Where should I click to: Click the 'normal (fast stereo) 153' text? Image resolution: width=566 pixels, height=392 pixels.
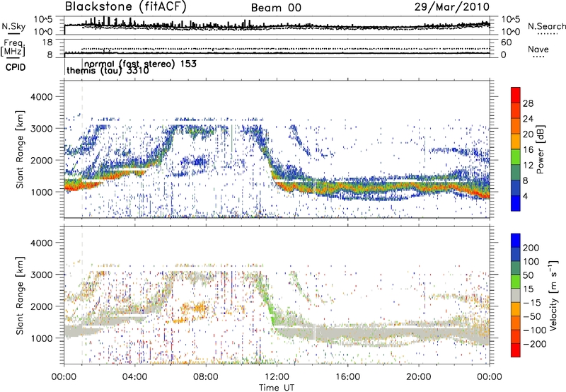point(140,64)
